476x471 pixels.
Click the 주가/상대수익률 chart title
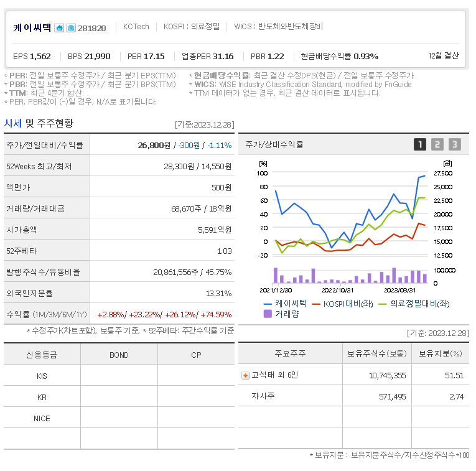coord(274,144)
